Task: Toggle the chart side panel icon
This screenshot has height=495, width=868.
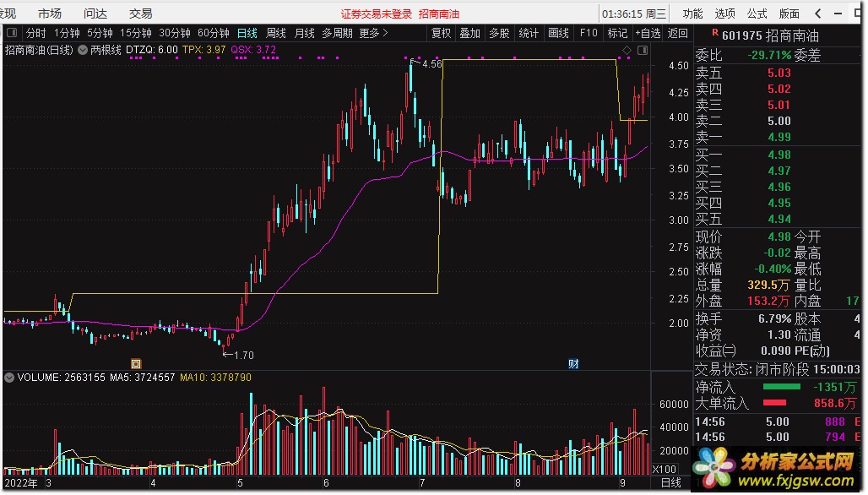Action: pyautogui.click(x=643, y=51)
